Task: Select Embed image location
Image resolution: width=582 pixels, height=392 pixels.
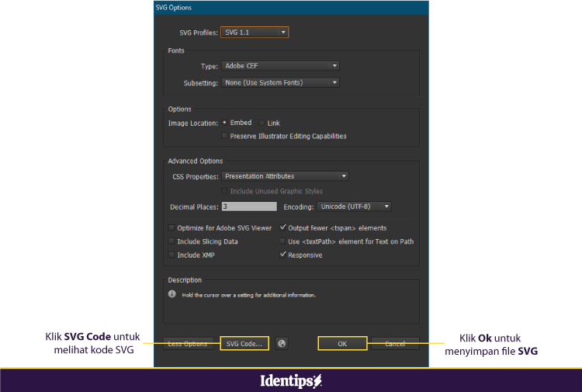Action: pyautogui.click(x=224, y=123)
